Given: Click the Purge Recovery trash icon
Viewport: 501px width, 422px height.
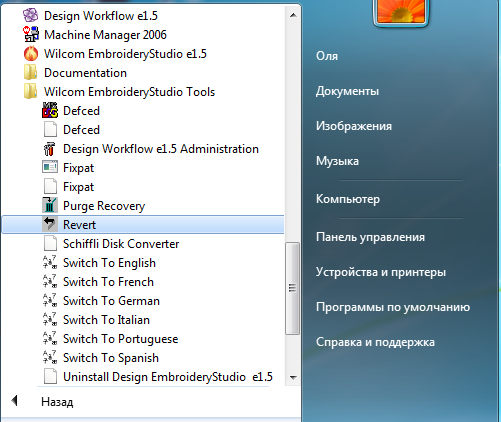Looking at the screenshot, I should 50,205.
